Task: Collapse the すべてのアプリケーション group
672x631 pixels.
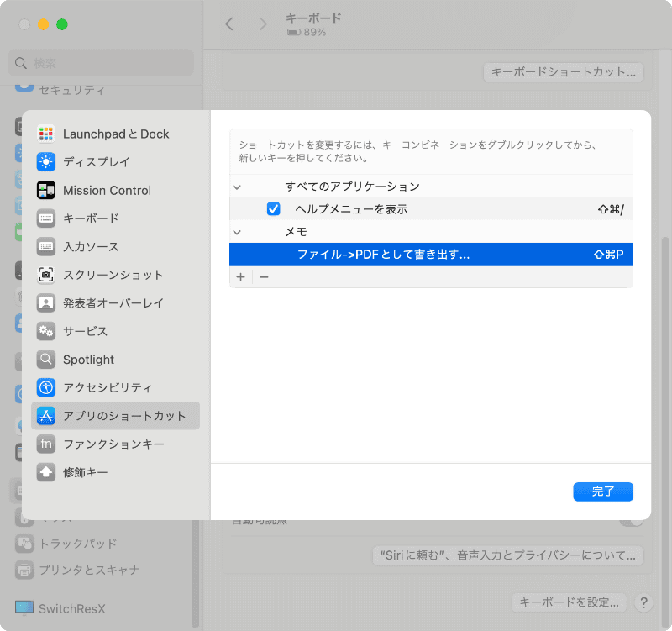Action: coord(238,187)
